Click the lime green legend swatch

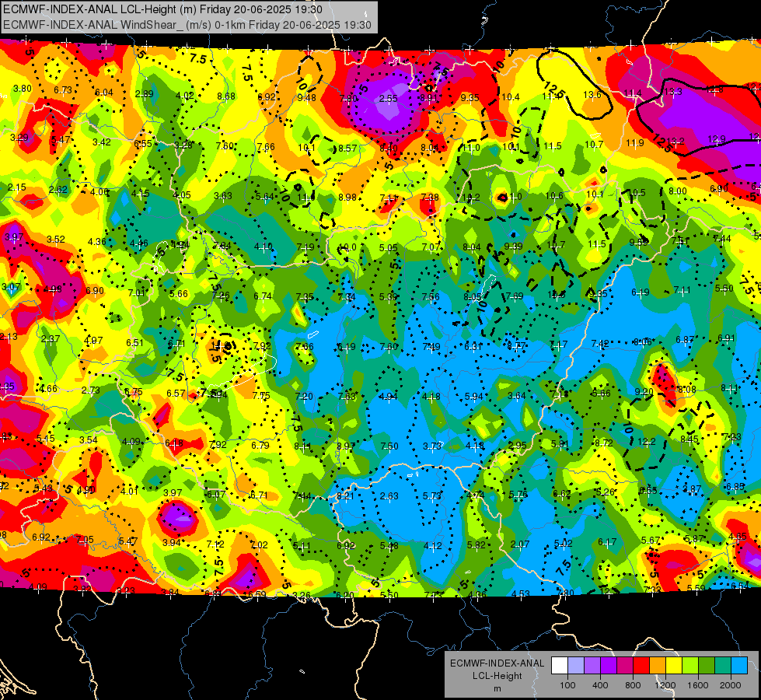(x=690, y=666)
